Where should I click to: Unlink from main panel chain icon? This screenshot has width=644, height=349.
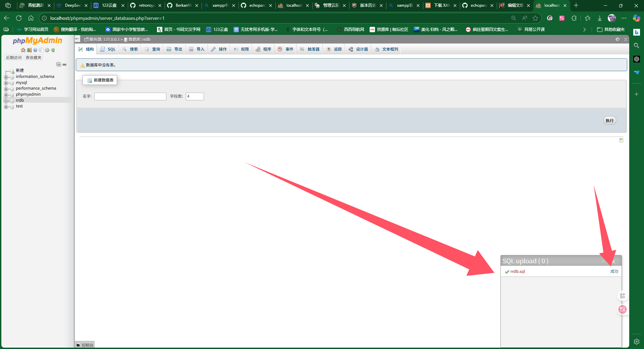[x=64, y=64]
